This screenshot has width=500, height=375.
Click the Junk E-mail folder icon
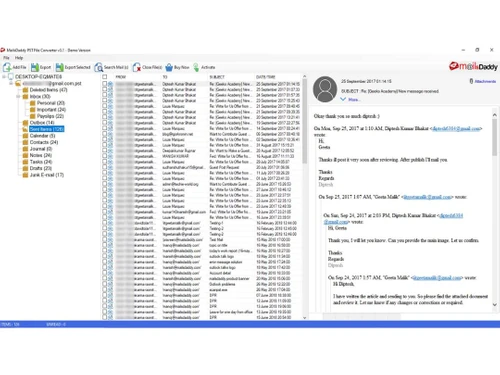pyautogui.click(x=25, y=175)
